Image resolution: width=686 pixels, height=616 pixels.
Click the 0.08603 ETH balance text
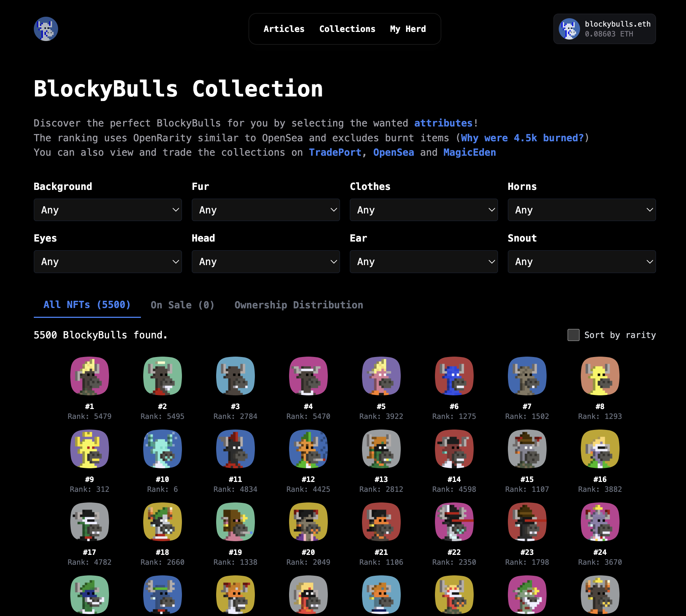[x=609, y=34]
